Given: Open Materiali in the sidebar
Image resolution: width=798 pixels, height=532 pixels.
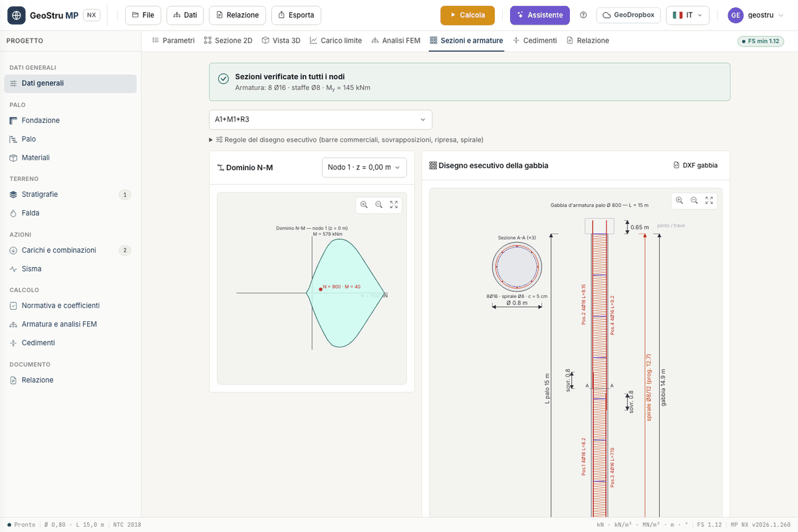Looking at the screenshot, I should 70,158.
